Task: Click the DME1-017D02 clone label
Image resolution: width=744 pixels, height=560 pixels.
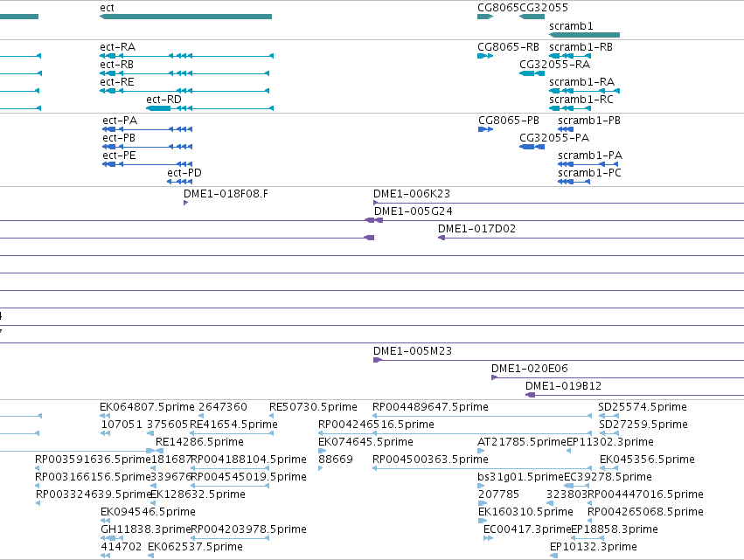Action: coord(476,229)
